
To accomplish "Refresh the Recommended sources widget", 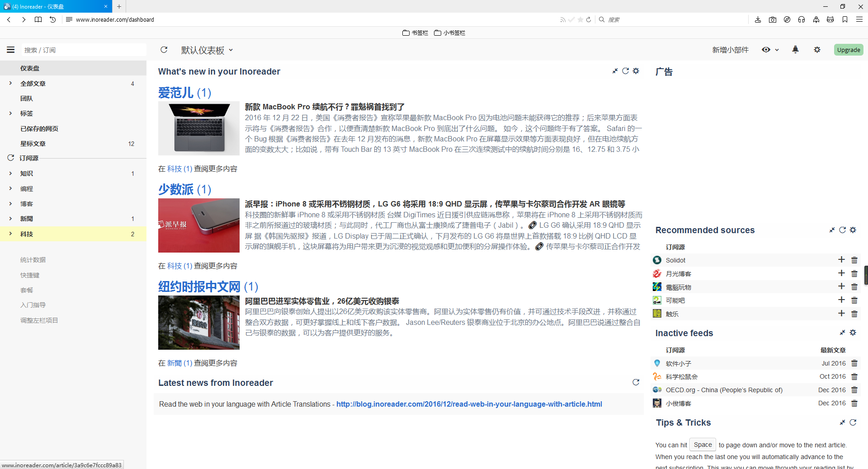I will point(842,230).
